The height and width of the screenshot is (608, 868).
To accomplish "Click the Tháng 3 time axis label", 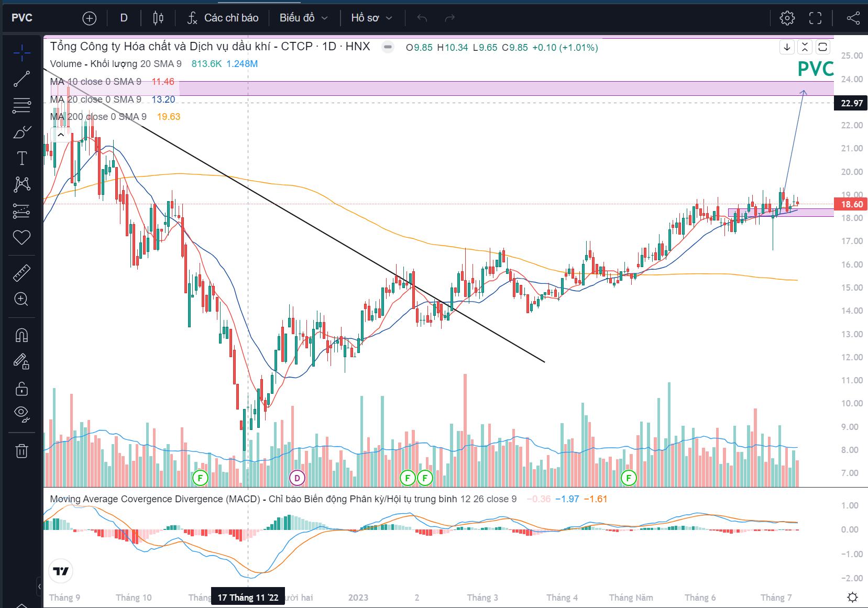I will (x=482, y=598).
